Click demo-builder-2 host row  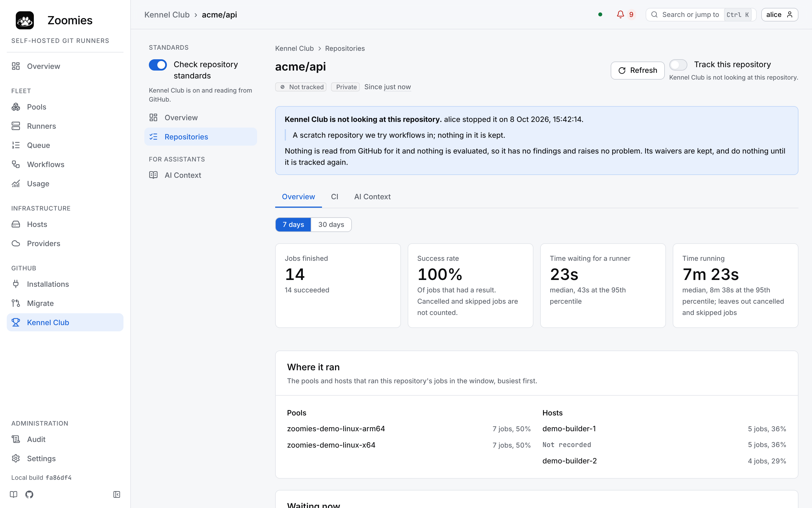pyautogui.click(x=664, y=461)
